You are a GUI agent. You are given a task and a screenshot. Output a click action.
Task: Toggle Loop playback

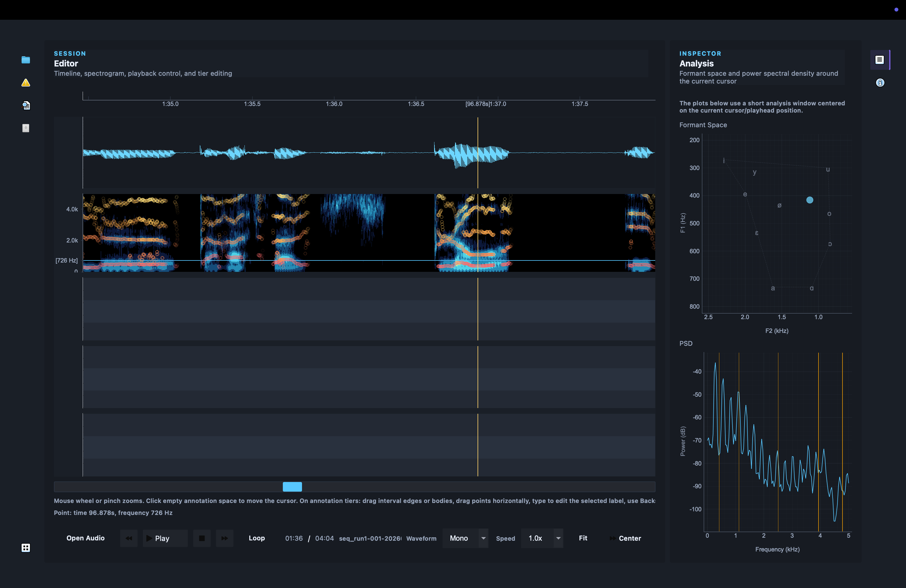tap(256, 538)
